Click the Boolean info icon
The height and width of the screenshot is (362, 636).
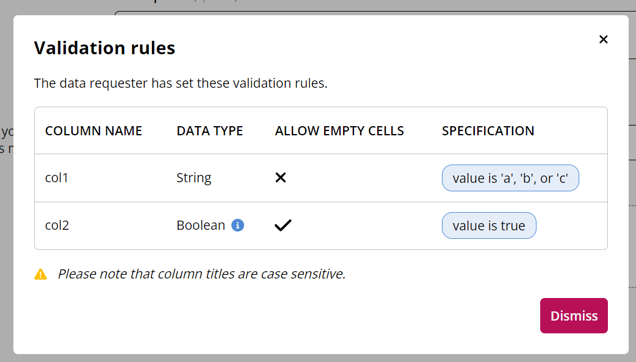tap(238, 225)
